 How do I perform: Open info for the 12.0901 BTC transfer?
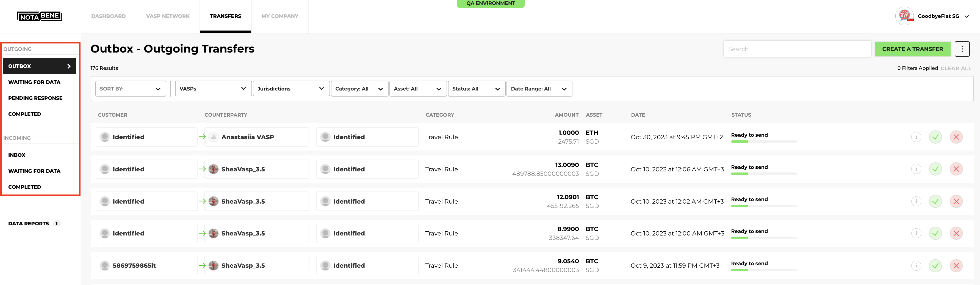click(x=916, y=201)
